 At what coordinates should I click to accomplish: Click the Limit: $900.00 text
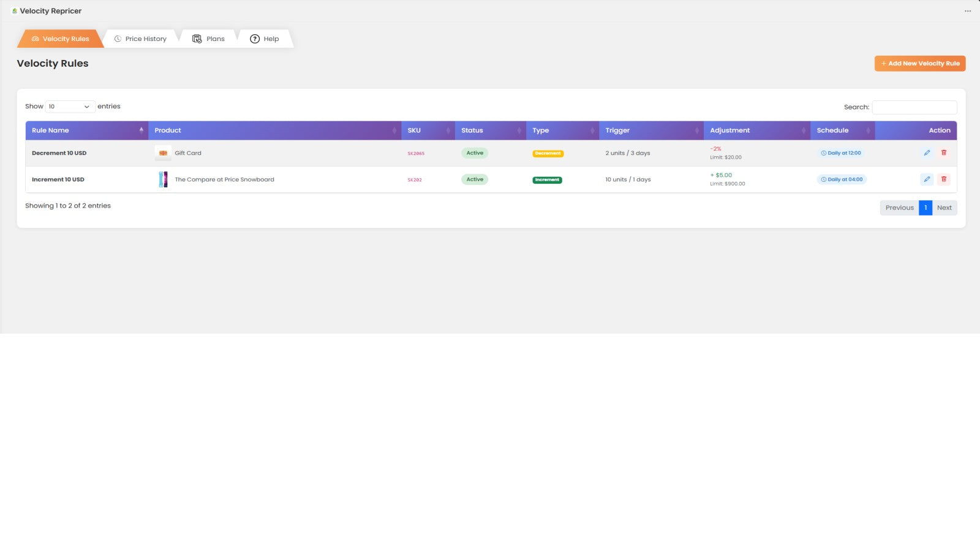[728, 184]
